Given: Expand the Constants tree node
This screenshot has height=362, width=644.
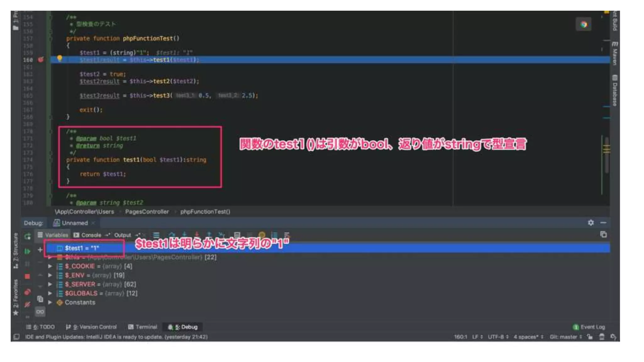Looking at the screenshot, I should pos(50,302).
